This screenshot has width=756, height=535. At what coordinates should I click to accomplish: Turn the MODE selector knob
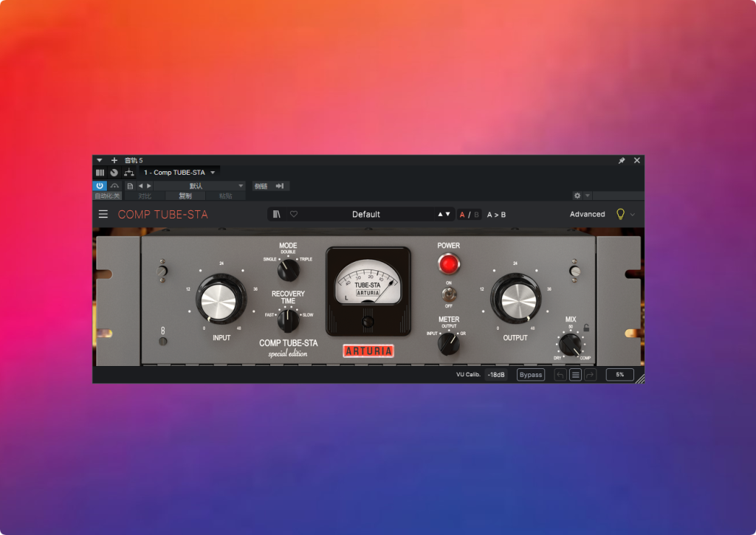(x=289, y=270)
